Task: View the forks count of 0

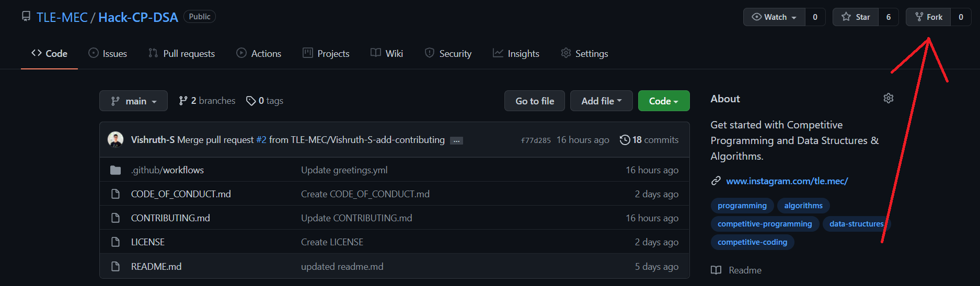Action: [x=961, y=17]
